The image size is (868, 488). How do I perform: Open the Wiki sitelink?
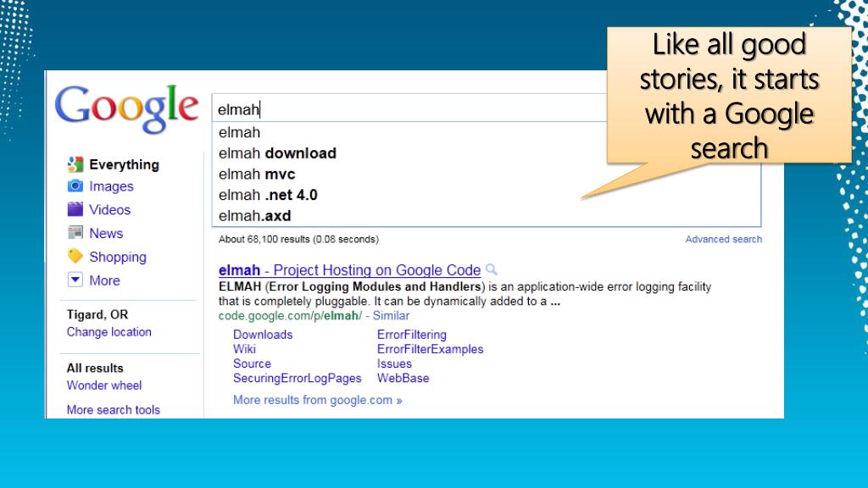click(x=244, y=348)
